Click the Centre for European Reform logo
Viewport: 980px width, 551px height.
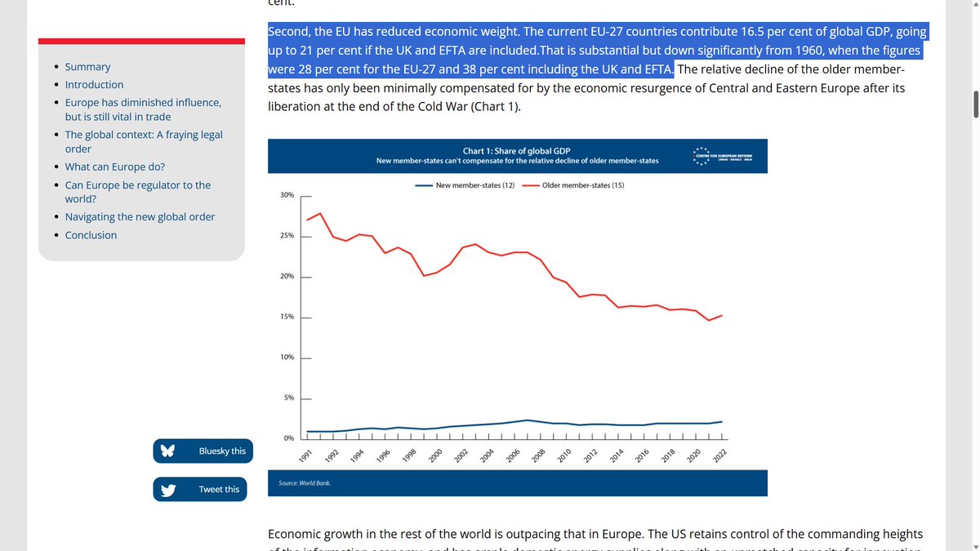[x=723, y=155]
